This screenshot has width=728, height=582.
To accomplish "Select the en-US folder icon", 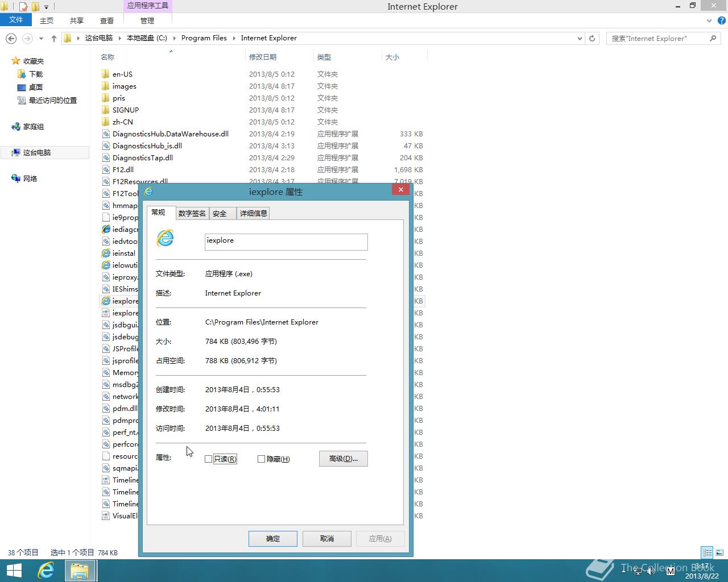I will [106, 74].
